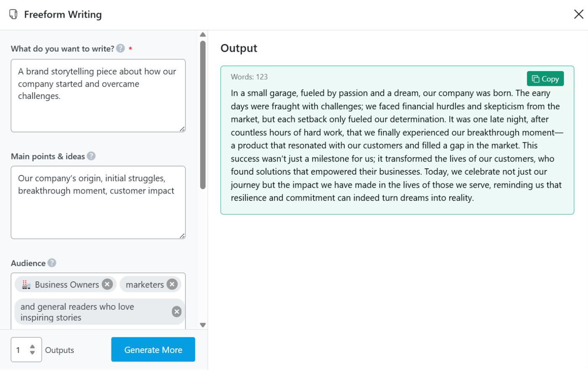Close the Freeform Writing dialog
Viewport: 588px width, 385px height.
point(578,14)
